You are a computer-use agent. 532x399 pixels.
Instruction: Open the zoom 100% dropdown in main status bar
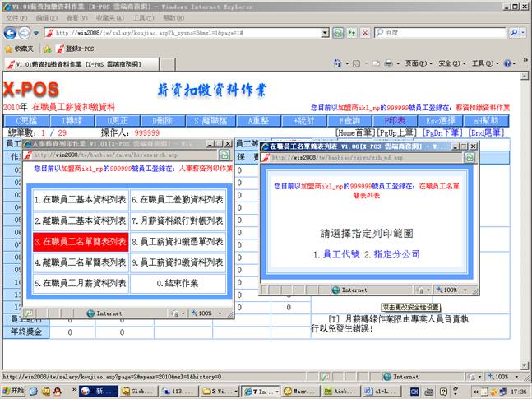point(506,376)
